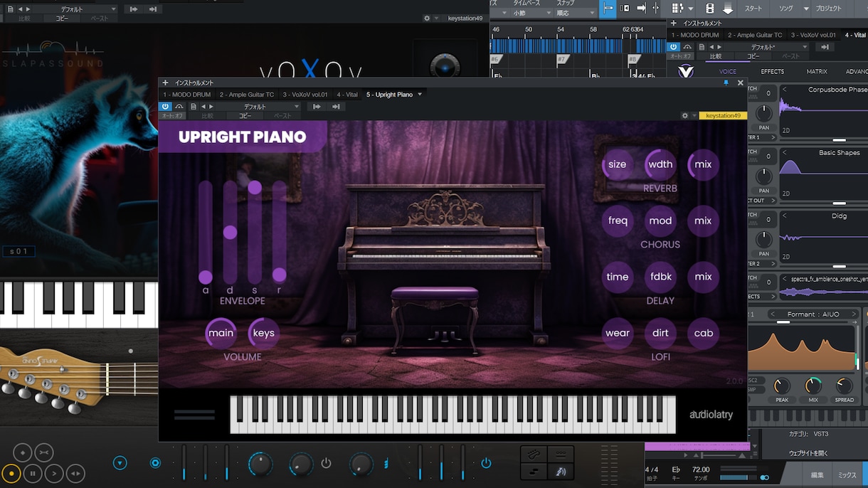
Task: Click Vital logo icon
Action: (685, 72)
